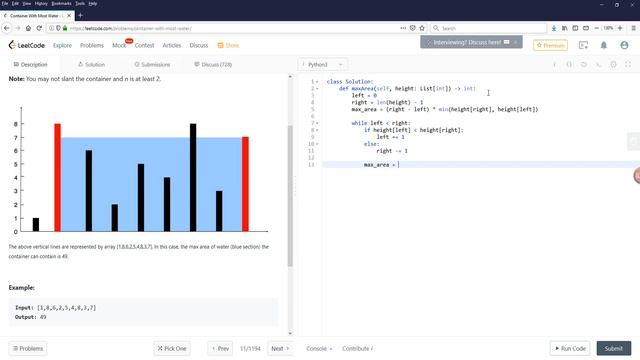Submit the solution with Submit button
This screenshot has width=640, height=360.
[613, 349]
